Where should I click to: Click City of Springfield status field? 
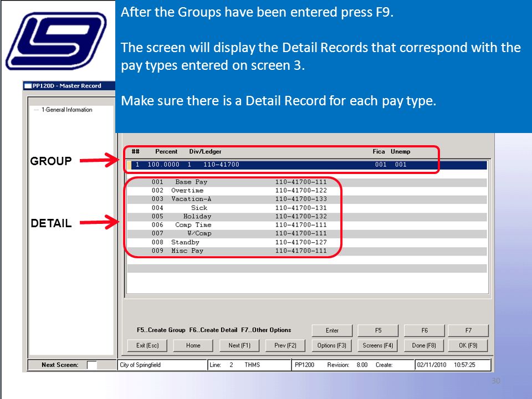[162, 365]
